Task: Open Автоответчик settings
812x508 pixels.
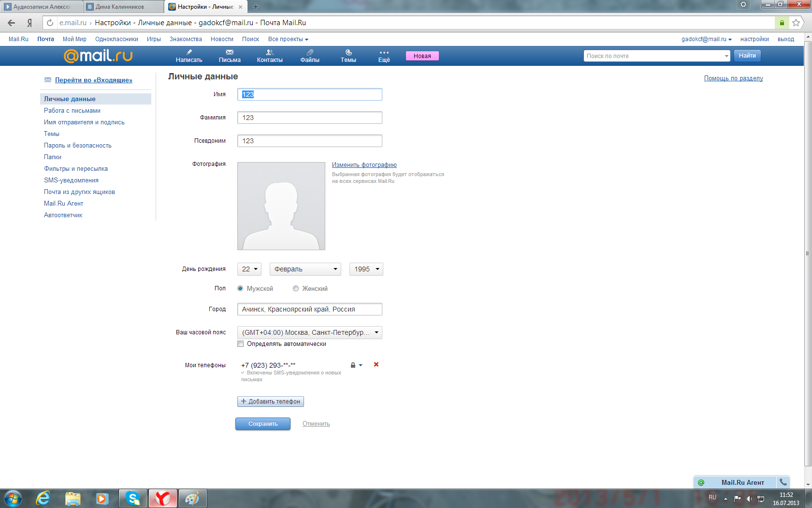Action: click(63, 215)
